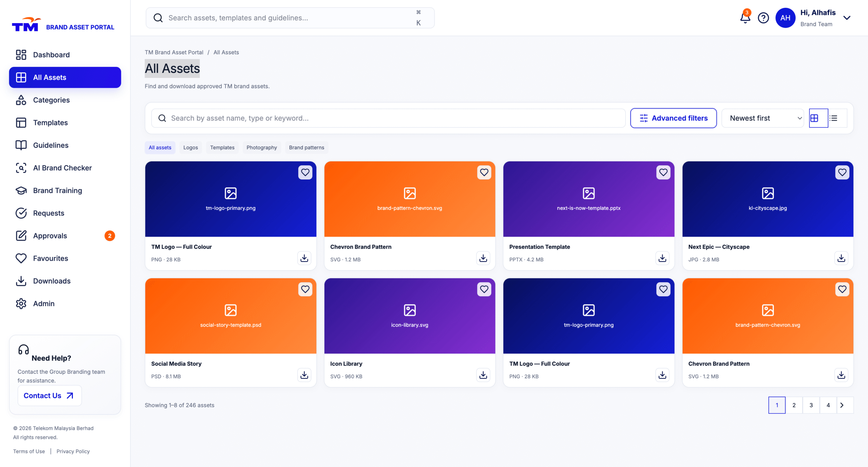Click the "Presentation Template" card title
This screenshot has height=467, width=868.
click(539, 247)
